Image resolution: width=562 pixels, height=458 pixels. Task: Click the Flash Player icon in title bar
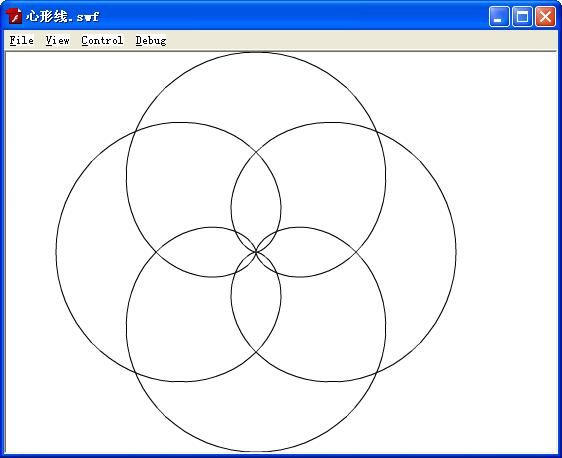[x=14, y=16]
